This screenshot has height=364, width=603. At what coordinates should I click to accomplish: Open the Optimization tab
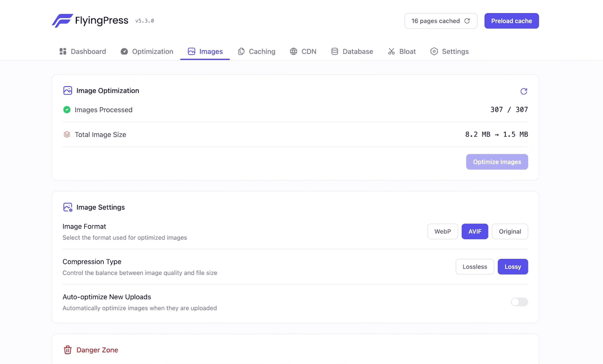pos(147,51)
